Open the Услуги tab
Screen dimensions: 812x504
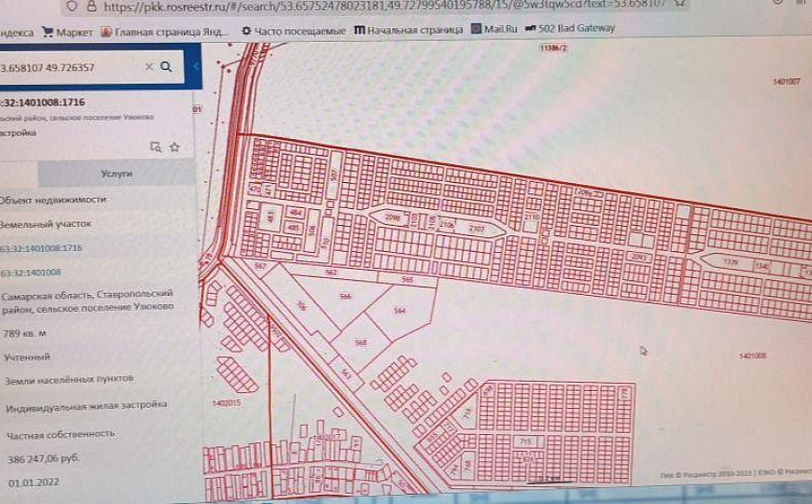coord(117,174)
